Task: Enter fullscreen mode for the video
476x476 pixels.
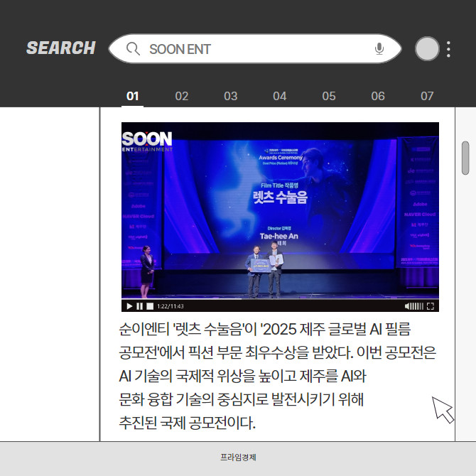Action: pos(431,306)
